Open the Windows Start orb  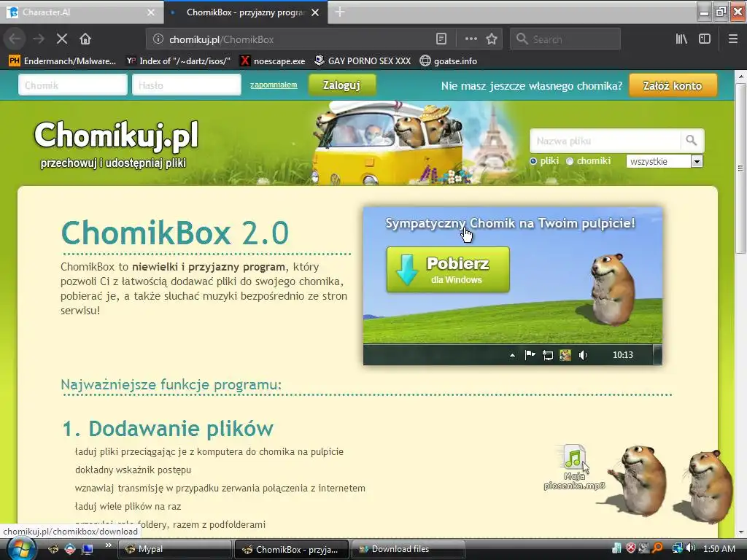coord(21,549)
